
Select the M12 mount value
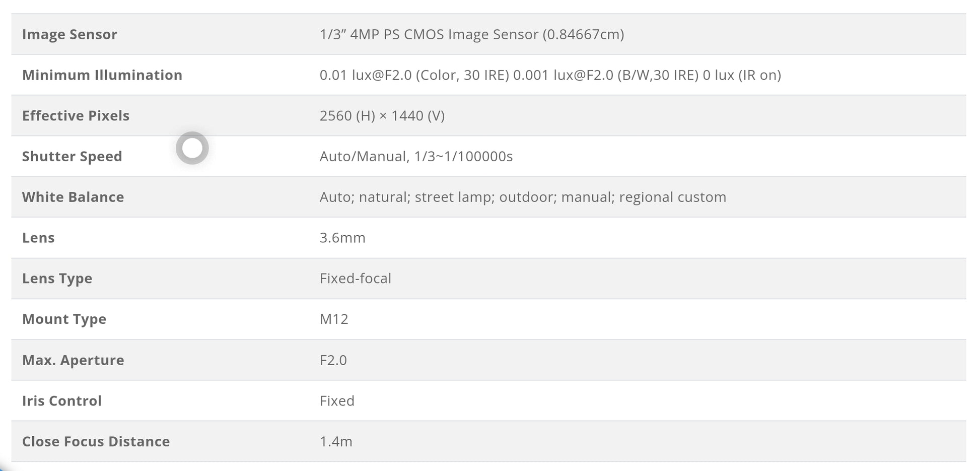pyautogui.click(x=334, y=319)
